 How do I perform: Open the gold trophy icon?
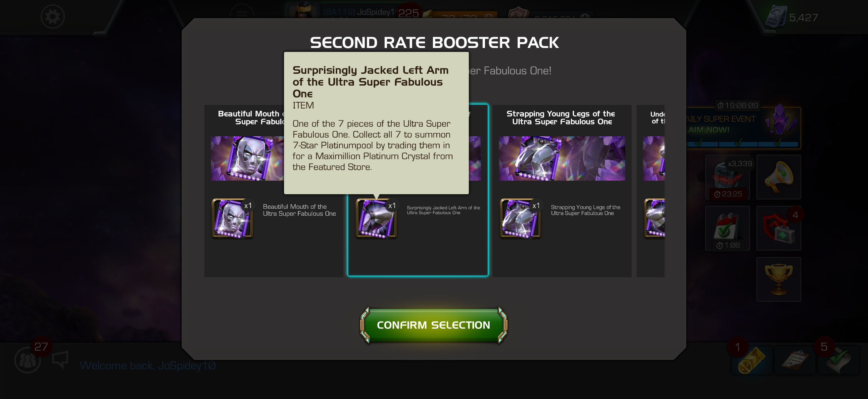[x=778, y=279]
